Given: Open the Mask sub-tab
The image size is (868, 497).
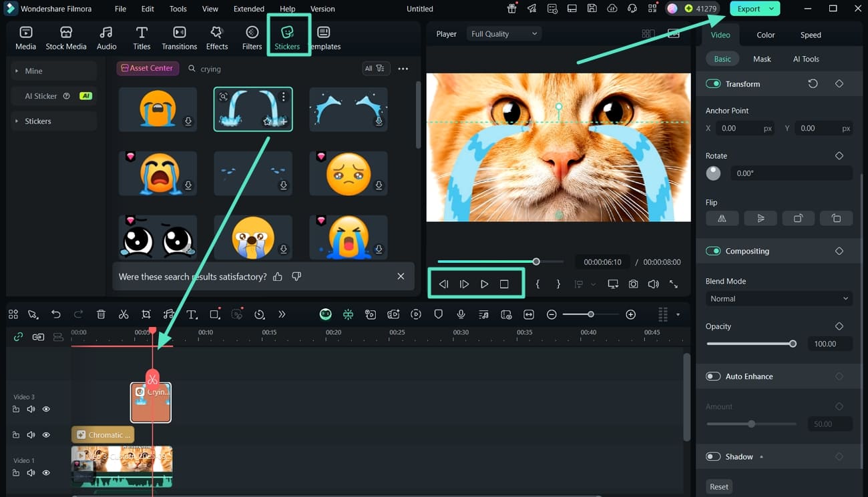Looking at the screenshot, I should pyautogui.click(x=762, y=59).
